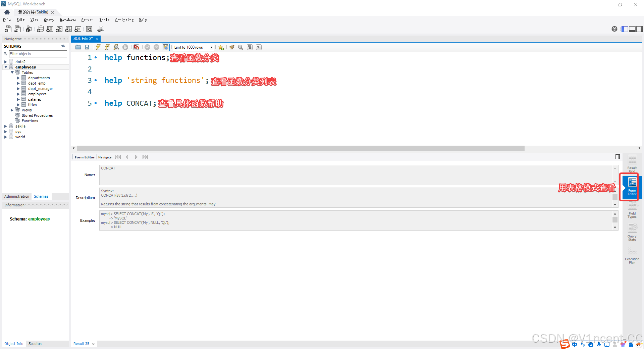Create new schema icon

40,29
